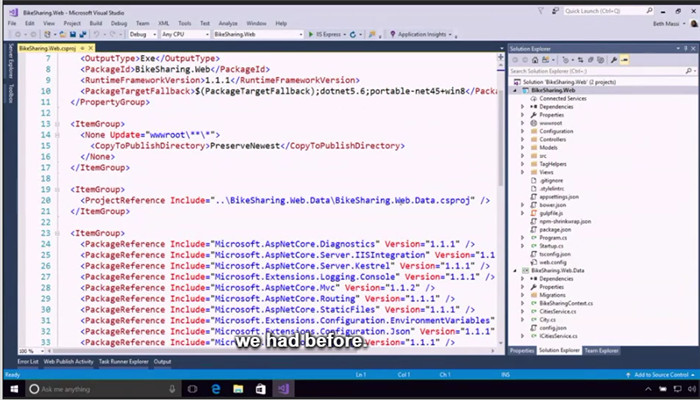Open the Server Explorer side tab
Viewport: 700px width, 400px height.
(x=11, y=61)
